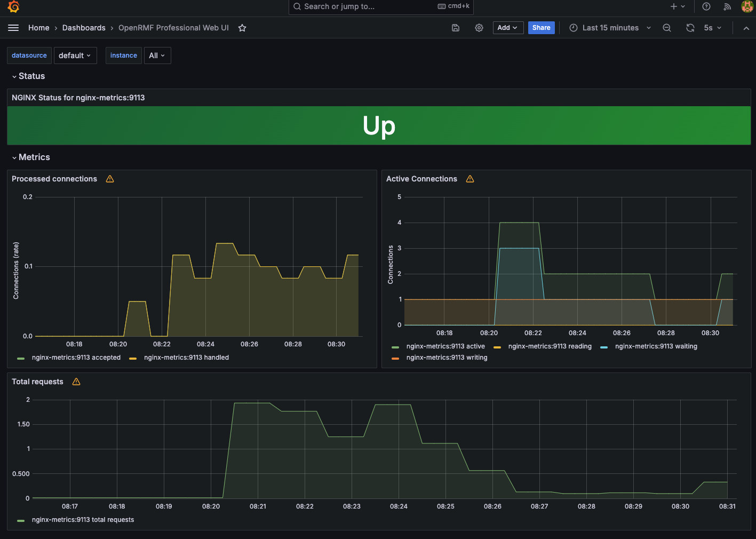Click OpenRMF Professional Web UI breadcrumb
Viewport: 756px width, 539px height.
(173, 28)
